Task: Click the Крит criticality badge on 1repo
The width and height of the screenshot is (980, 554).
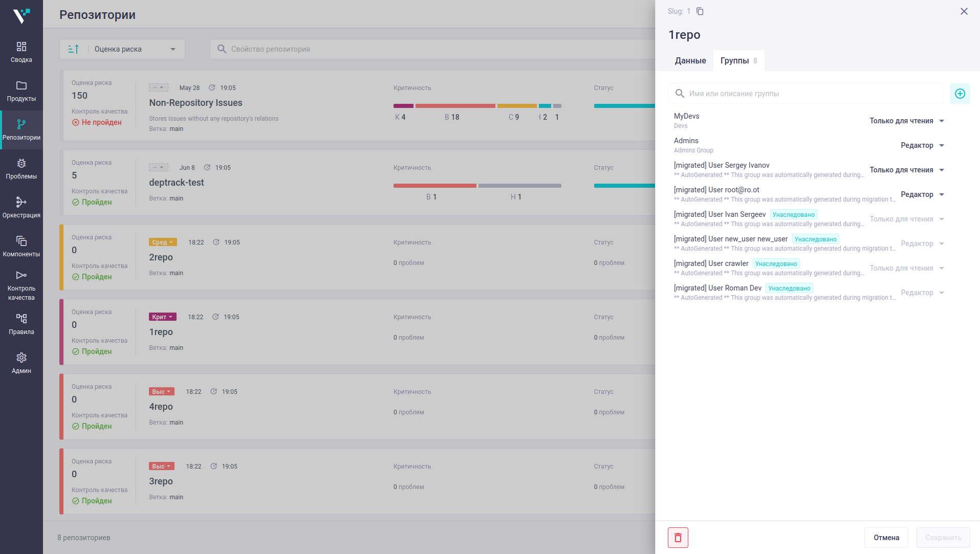Action: [x=163, y=317]
